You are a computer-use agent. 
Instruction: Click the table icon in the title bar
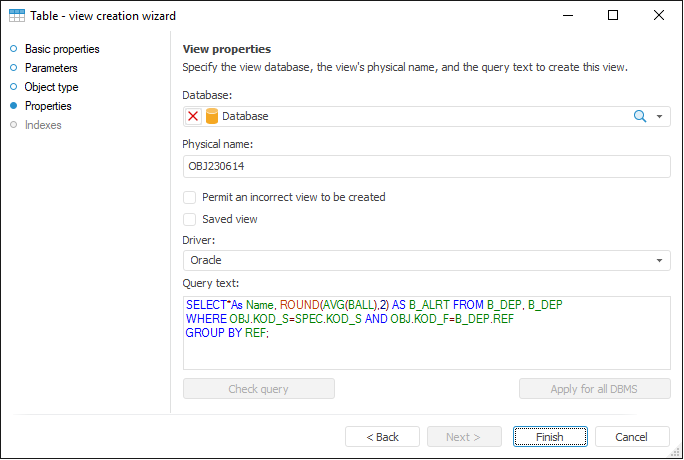[x=17, y=16]
